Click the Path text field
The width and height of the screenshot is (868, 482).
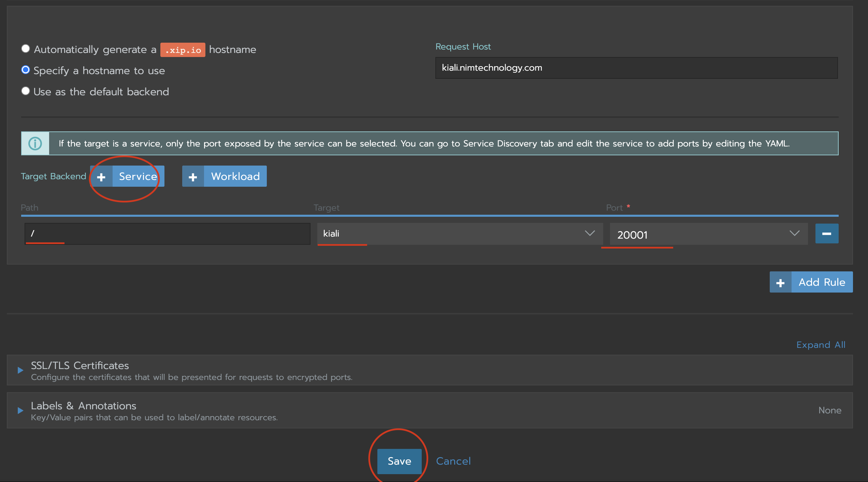tap(167, 234)
